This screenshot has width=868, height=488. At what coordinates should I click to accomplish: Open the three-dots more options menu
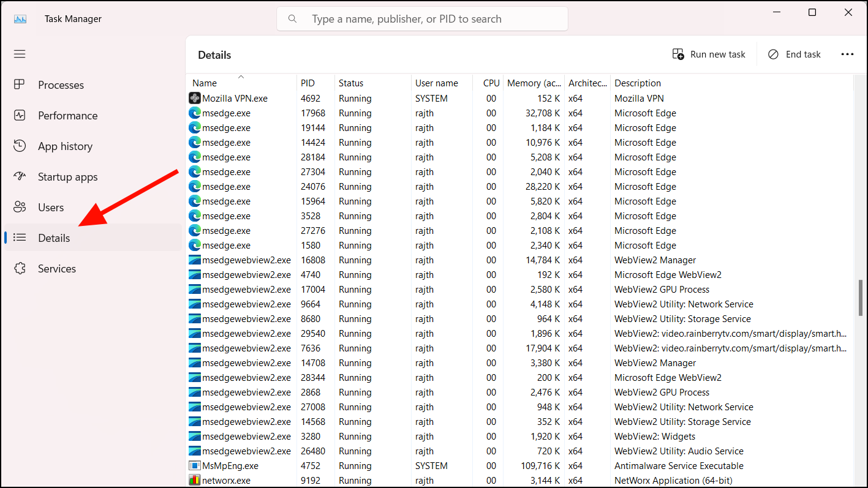point(847,54)
